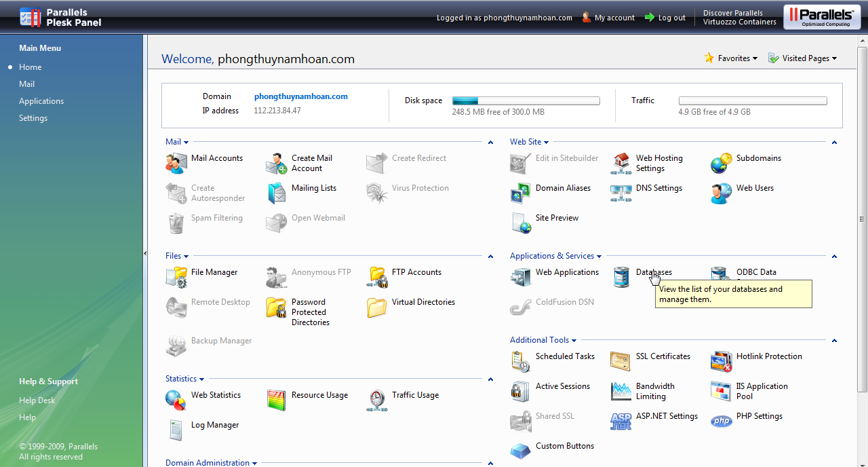Open the File Manager icon
Screen dimensions: 868x467
point(176,277)
